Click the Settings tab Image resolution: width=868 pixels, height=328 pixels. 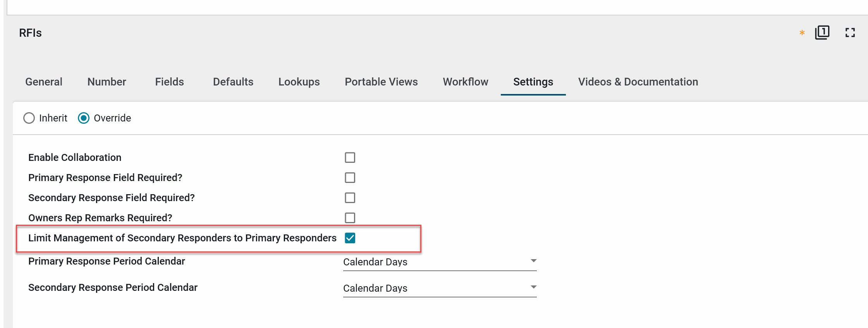coord(533,82)
